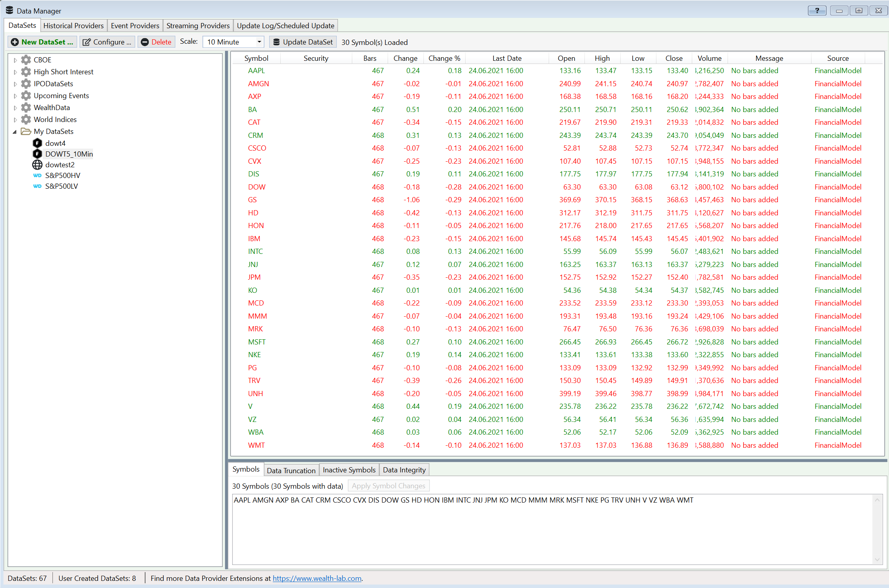Expand the World Indices tree node

[x=15, y=120]
